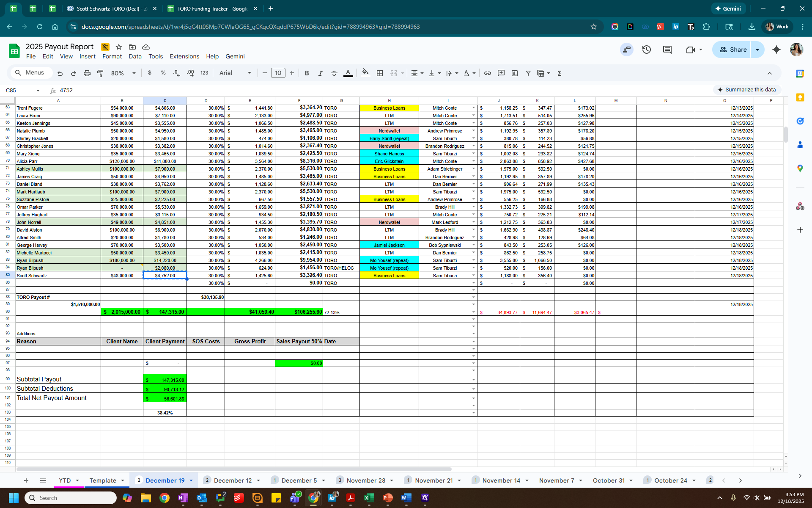Viewport: 812px width, 508px height.
Task: Open version history clock icon
Action: (646, 50)
